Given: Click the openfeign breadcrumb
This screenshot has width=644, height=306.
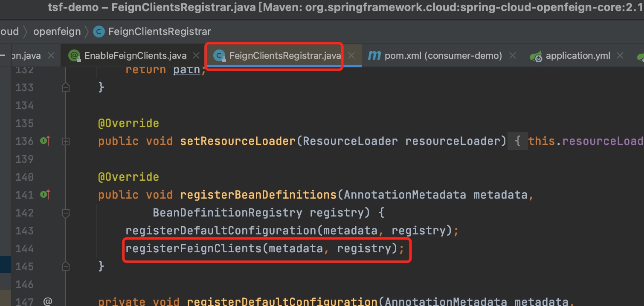Looking at the screenshot, I should (x=57, y=32).
